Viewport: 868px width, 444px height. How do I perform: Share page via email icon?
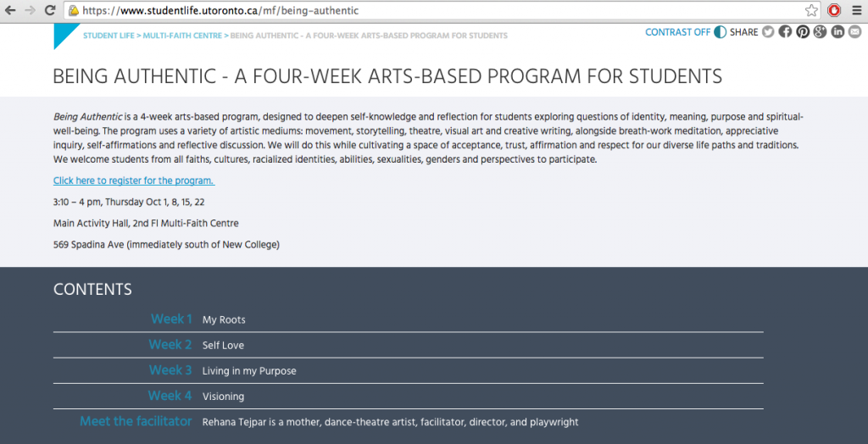(x=854, y=32)
